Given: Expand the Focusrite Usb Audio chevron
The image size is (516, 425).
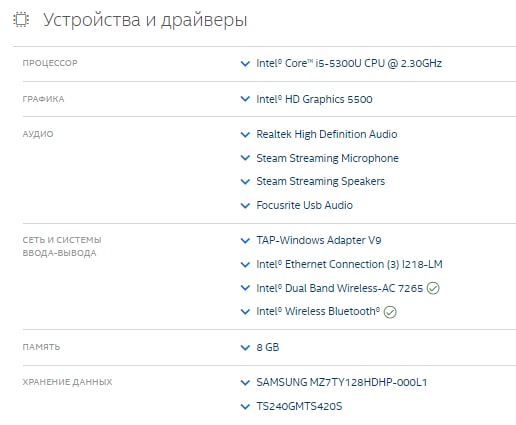Looking at the screenshot, I should point(245,205).
